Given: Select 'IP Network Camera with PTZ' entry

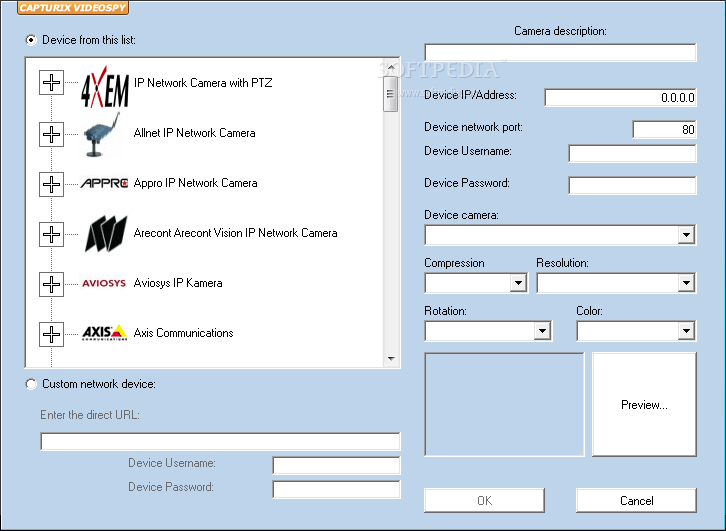Looking at the screenshot, I should [x=203, y=83].
